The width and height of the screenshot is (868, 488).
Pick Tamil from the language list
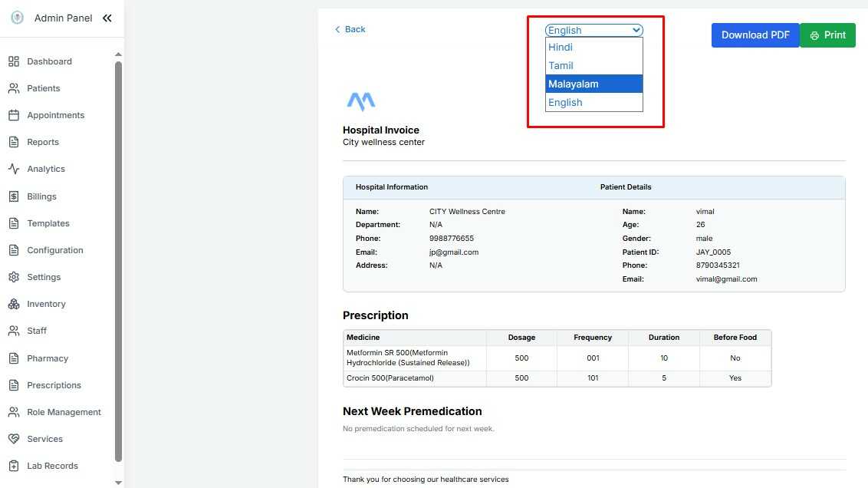click(x=593, y=66)
